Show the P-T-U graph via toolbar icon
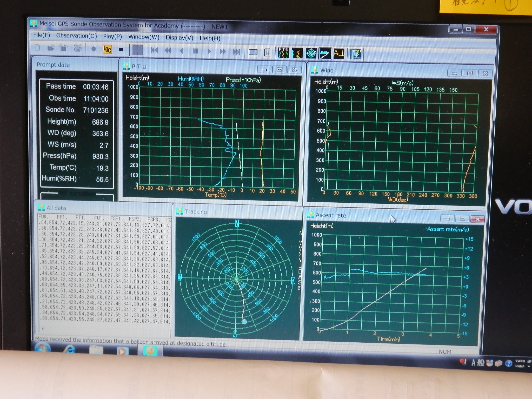 point(283,53)
